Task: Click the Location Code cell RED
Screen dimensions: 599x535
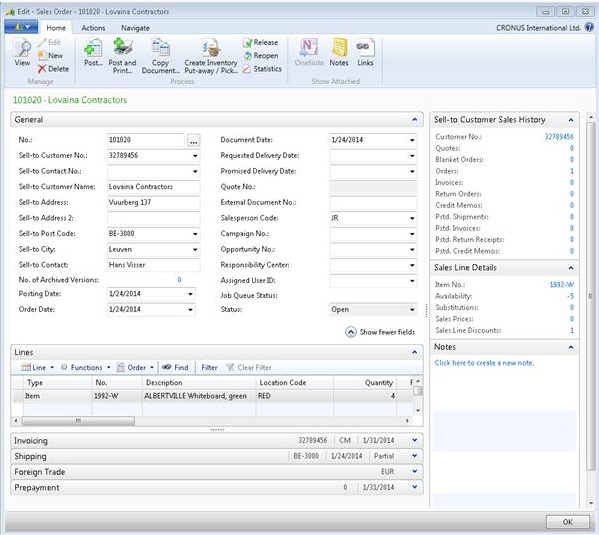Action: pyautogui.click(x=295, y=396)
